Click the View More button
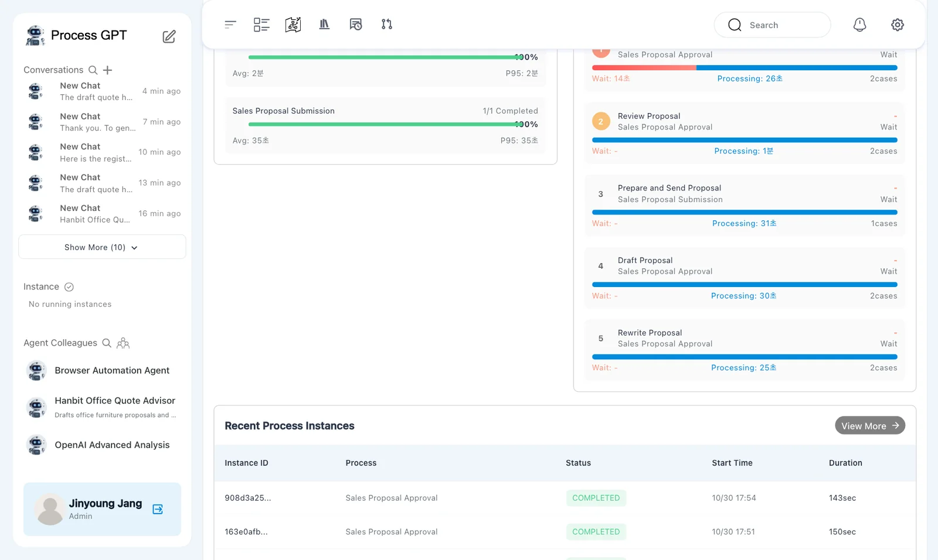This screenshot has height=560, width=938. coord(870,426)
